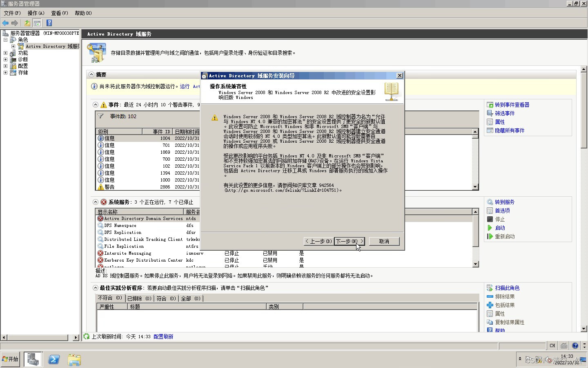Open 查看(V) menu
The width and height of the screenshot is (588, 368).
point(60,13)
